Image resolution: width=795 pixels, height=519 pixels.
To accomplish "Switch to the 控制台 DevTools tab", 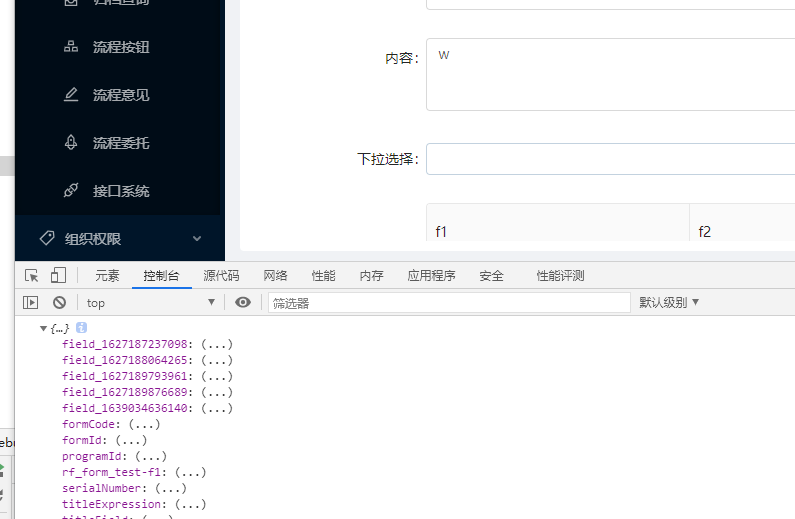I will click(x=161, y=276).
